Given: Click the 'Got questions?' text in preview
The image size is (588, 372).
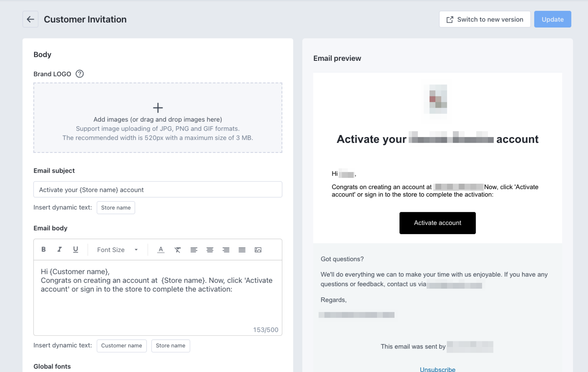Looking at the screenshot, I should 342,259.
